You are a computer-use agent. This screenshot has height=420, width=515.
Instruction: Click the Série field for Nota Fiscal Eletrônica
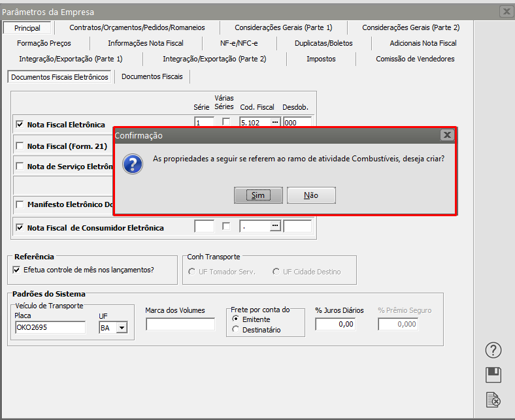pyautogui.click(x=204, y=122)
